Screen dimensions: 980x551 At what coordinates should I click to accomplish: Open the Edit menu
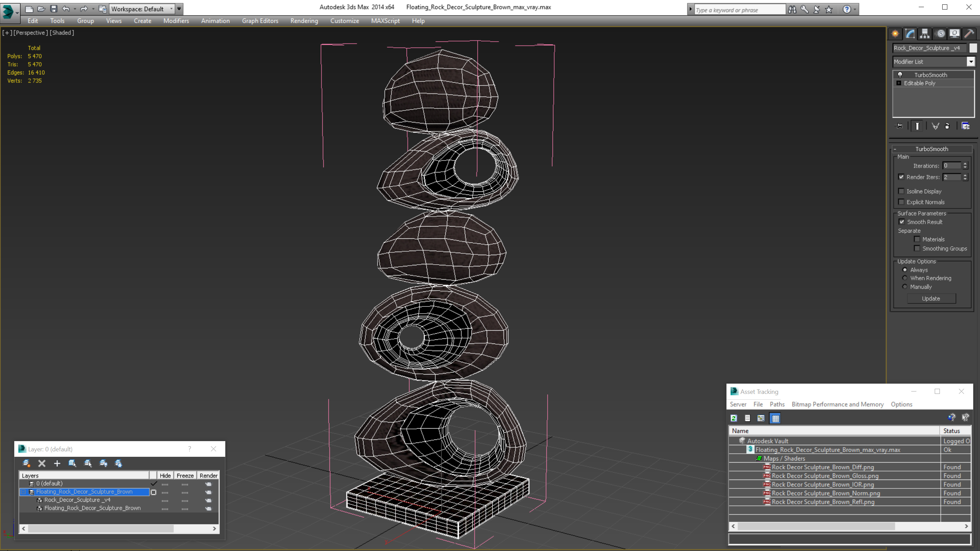click(33, 21)
